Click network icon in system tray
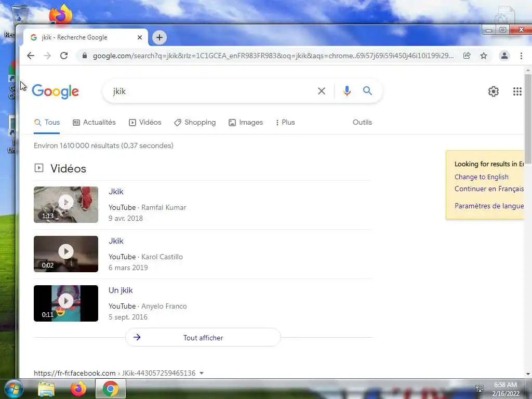This screenshot has width=532, height=399. pyautogui.click(x=480, y=389)
